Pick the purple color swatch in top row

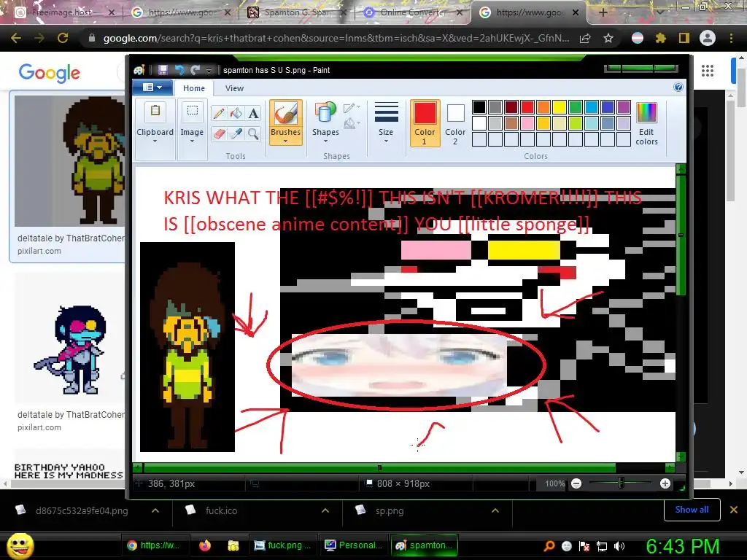point(624,107)
